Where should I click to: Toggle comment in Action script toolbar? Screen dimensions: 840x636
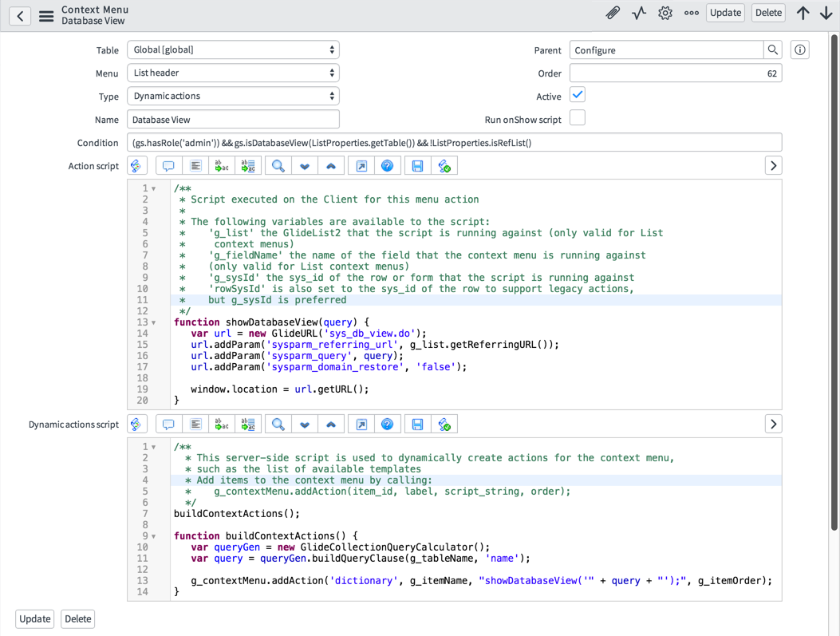click(x=169, y=166)
